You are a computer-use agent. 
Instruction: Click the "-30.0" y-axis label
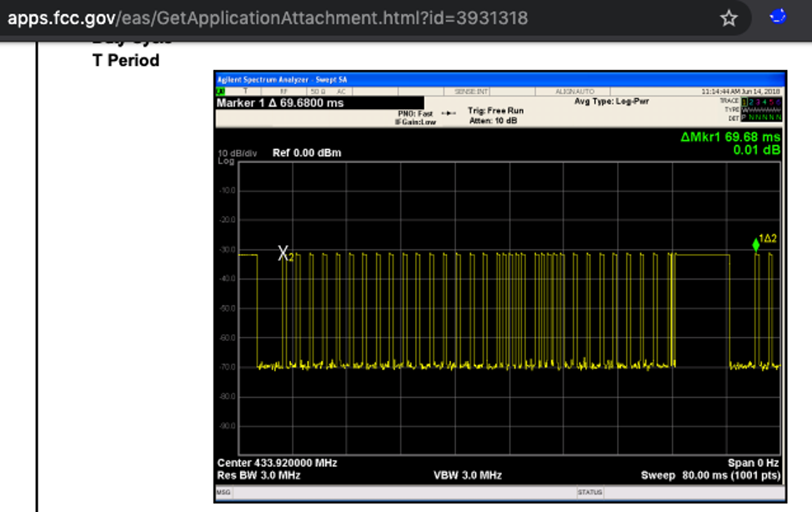tap(228, 250)
